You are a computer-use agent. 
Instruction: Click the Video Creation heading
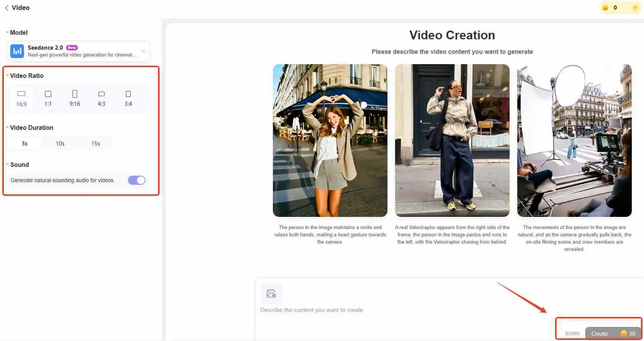[452, 35]
